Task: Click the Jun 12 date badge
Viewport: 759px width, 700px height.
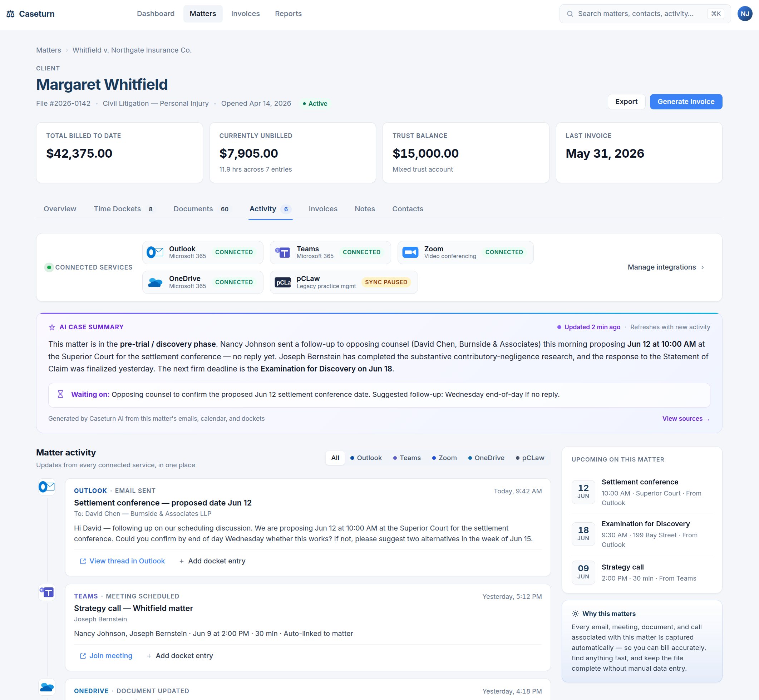Action: [583, 492]
